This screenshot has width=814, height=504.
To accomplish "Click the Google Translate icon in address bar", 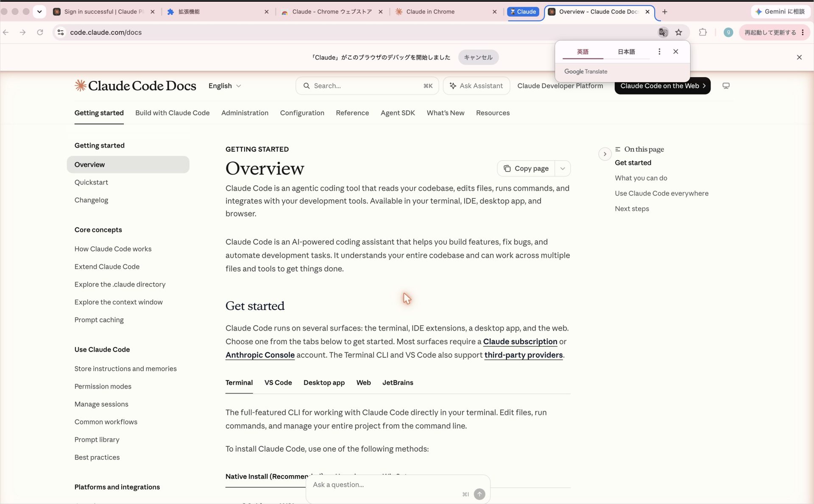I will click(x=663, y=32).
